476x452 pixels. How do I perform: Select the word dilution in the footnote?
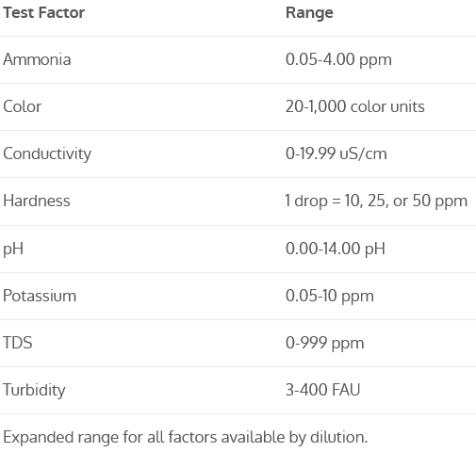(x=338, y=437)
